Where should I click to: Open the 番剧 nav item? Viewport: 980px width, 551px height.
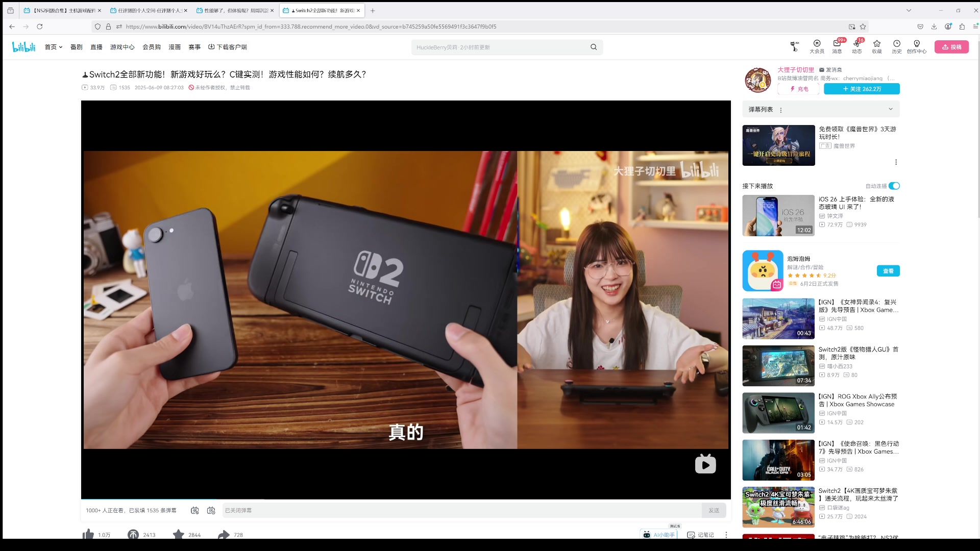(77, 47)
